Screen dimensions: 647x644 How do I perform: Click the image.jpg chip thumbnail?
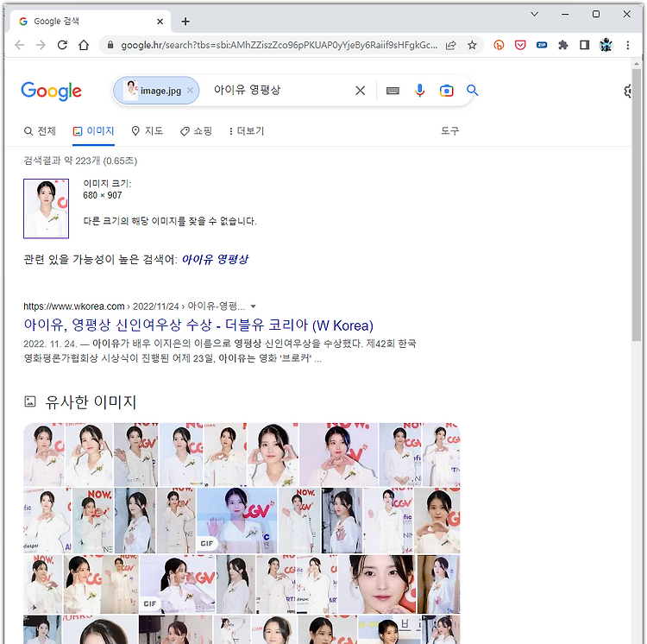pos(131,90)
